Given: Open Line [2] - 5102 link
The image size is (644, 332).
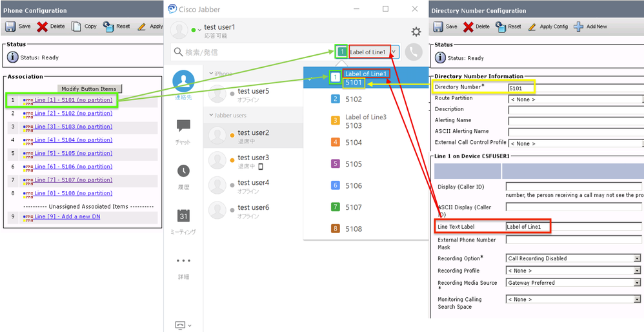Looking at the screenshot, I should tap(73, 114).
